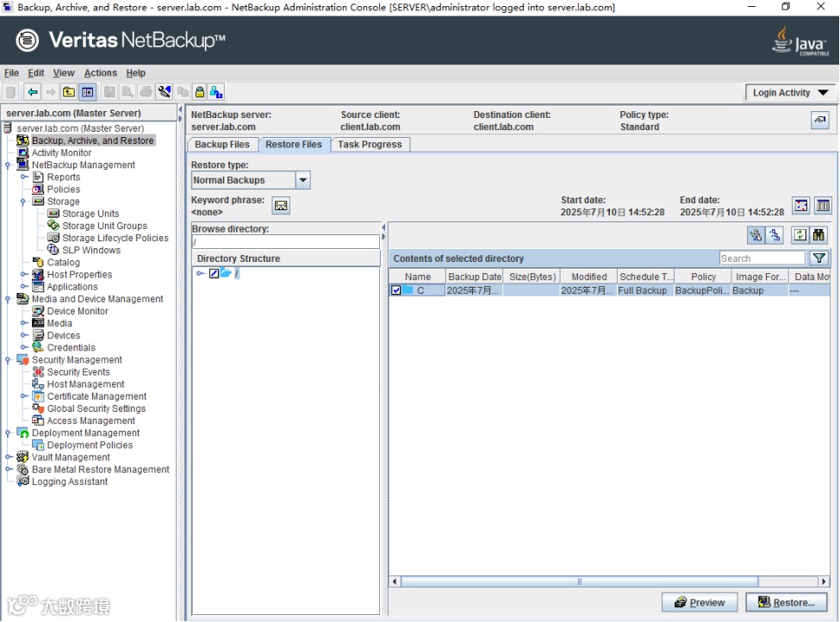Sort by Backup Date column header

pyautogui.click(x=475, y=277)
